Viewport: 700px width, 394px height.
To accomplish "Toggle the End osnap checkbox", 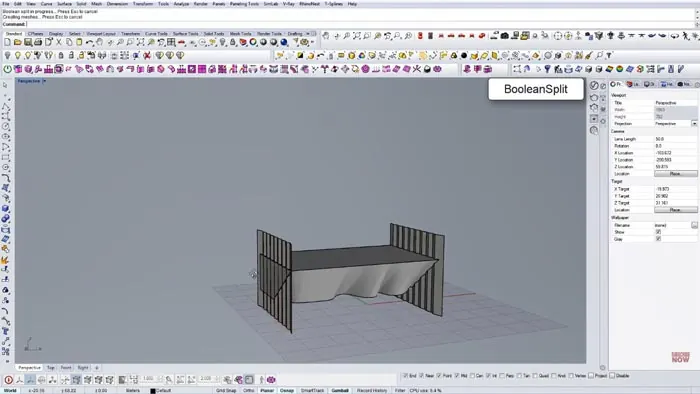I will coord(405,376).
